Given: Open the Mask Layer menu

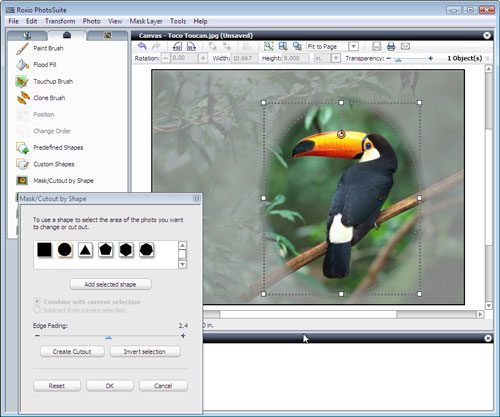Looking at the screenshot, I should click(146, 21).
